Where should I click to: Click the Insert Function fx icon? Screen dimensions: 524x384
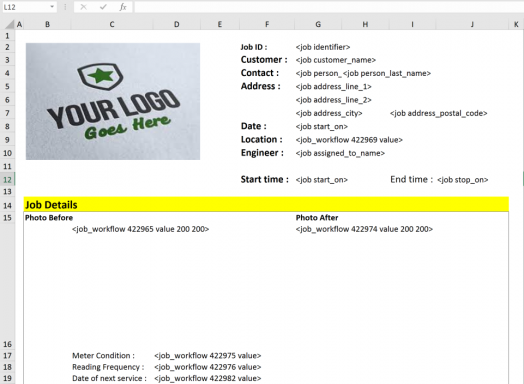tap(123, 7)
